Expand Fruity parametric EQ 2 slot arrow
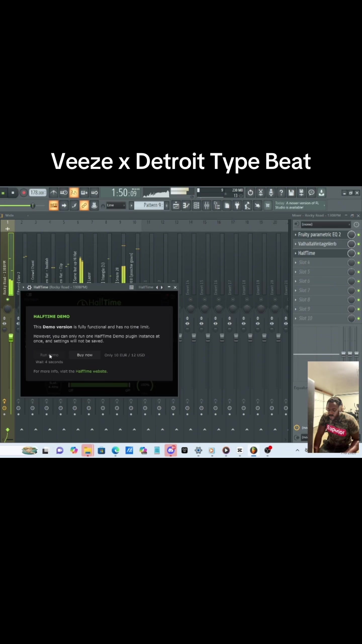 296,235
